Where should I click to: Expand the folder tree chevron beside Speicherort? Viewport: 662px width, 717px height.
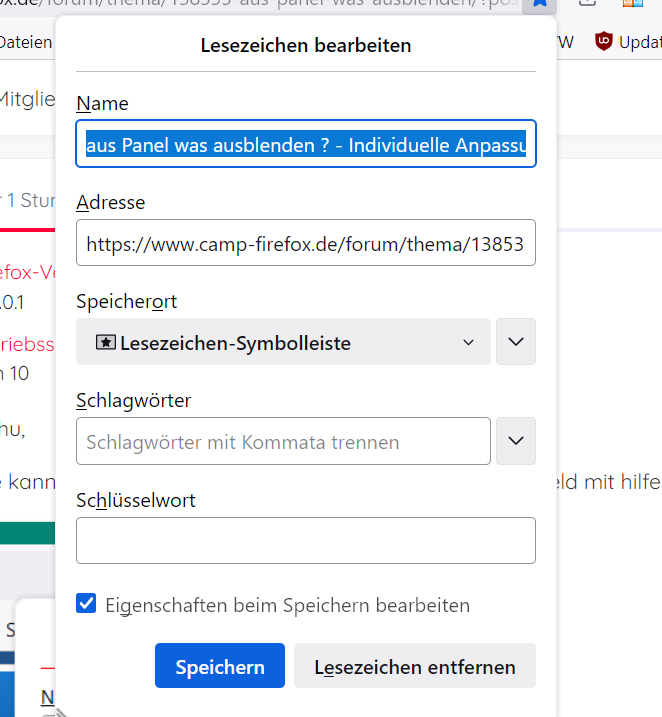(x=516, y=342)
